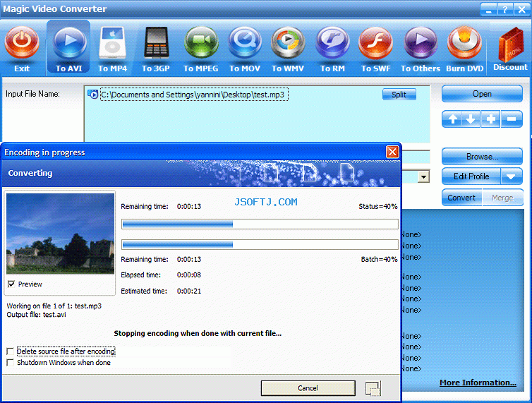Image resolution: width=532 pixels, height=403 pixels.
Task: Click the Convert button
Action: [461, 198]
